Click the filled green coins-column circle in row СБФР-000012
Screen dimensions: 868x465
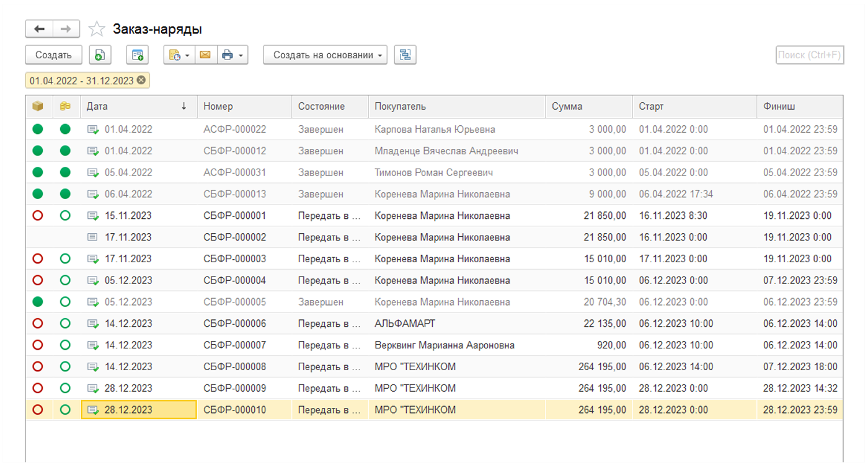(x=65, y=151)
